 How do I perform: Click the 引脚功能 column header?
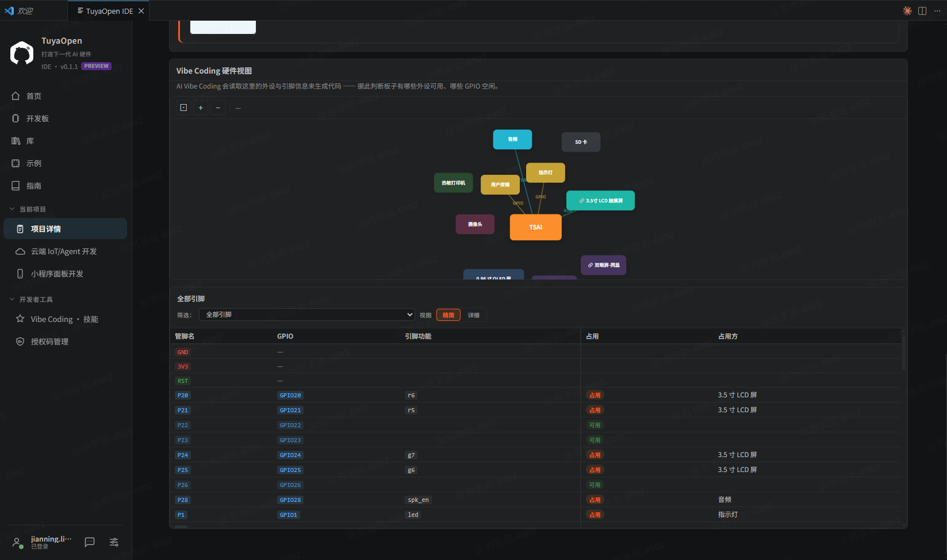click(418, 336)
